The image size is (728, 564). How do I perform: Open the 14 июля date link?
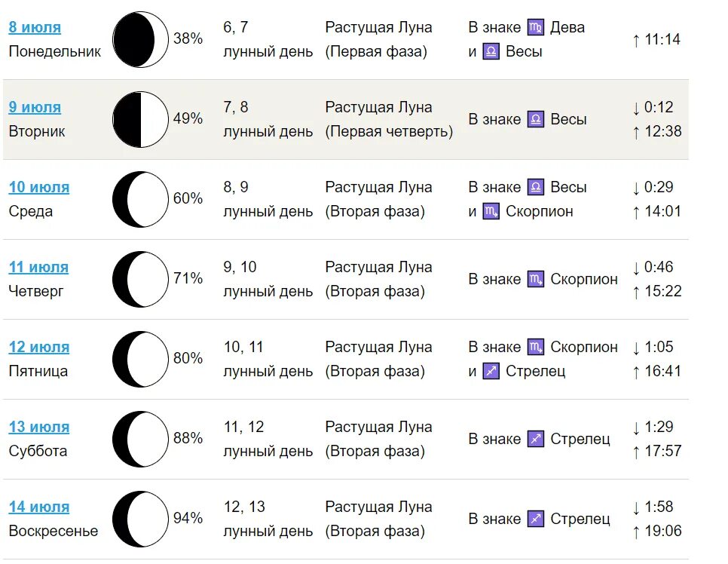point(39,507)
